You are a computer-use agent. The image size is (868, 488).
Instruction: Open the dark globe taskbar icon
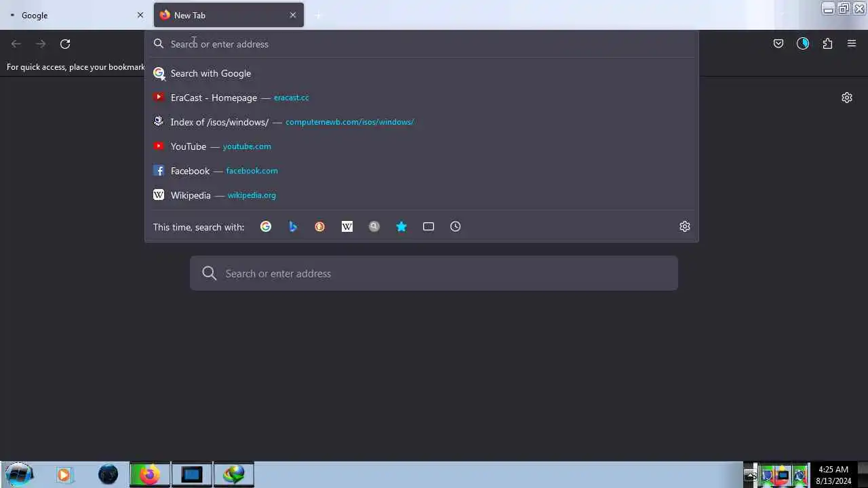pyautogui.click(x=108, y=474)
